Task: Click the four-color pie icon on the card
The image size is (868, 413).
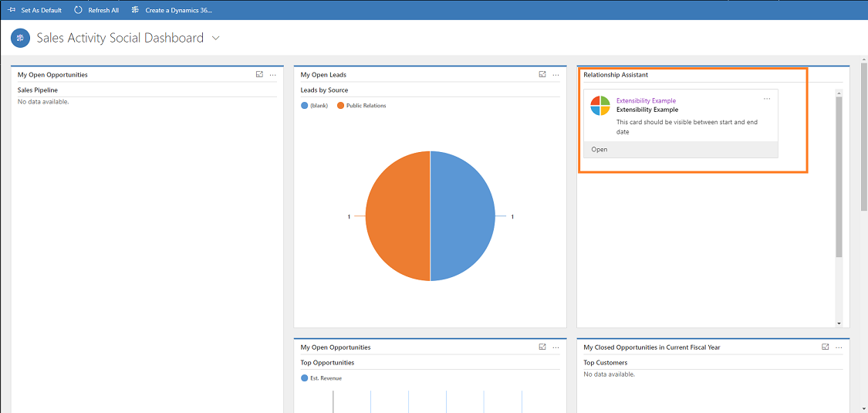Action: point(600,105)
